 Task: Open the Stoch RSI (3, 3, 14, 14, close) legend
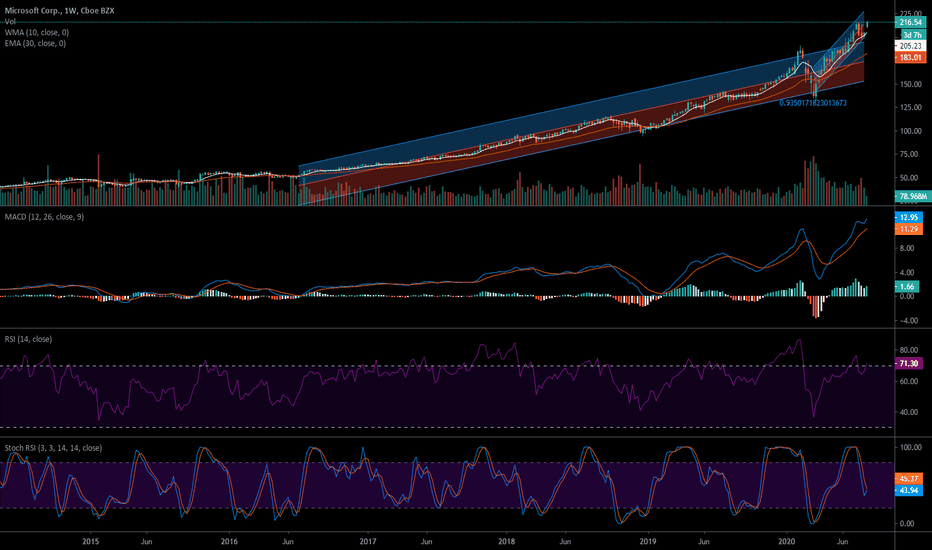[x=53, y=448]
